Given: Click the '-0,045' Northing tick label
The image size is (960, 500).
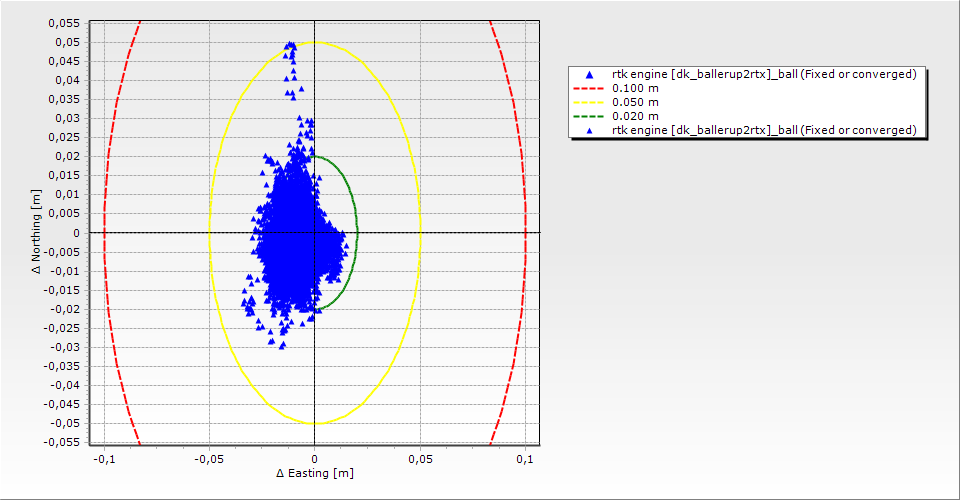Looking at the screenshot, I should [x=62, y=404].
